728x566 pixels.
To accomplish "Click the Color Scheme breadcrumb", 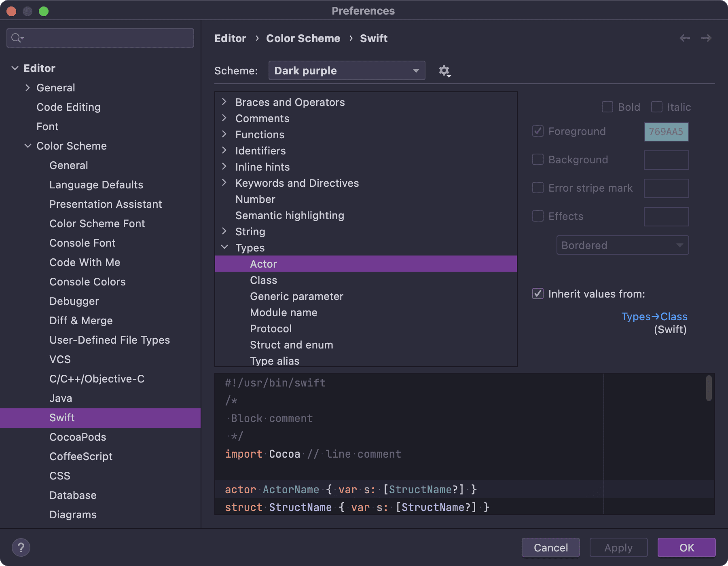I will point(303,38).
